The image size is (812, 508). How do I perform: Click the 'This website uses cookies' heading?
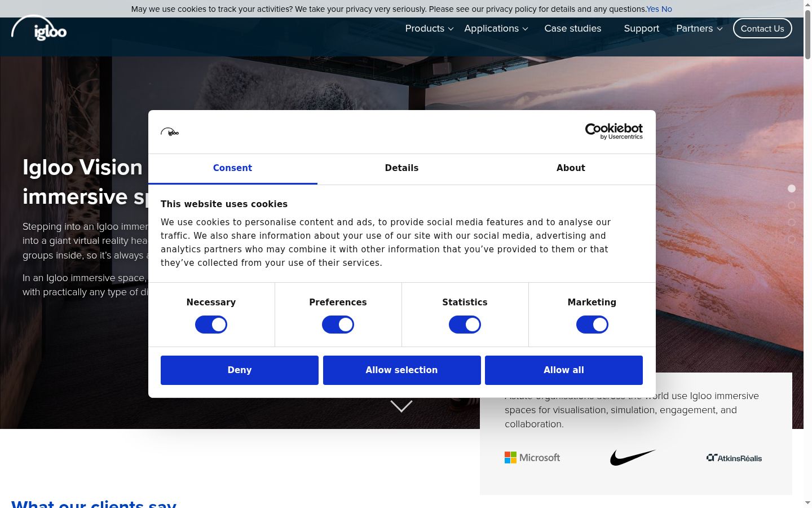[x=224, y=204]
